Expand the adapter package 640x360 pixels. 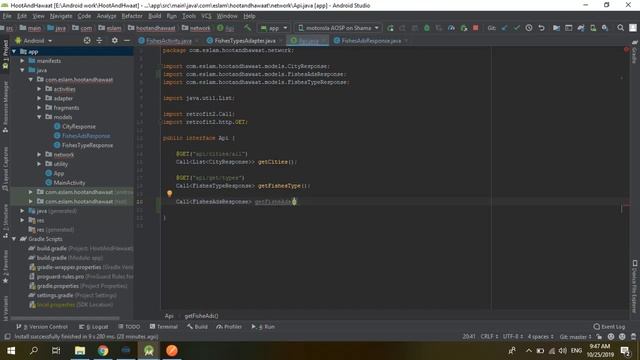tap(39, 98)
